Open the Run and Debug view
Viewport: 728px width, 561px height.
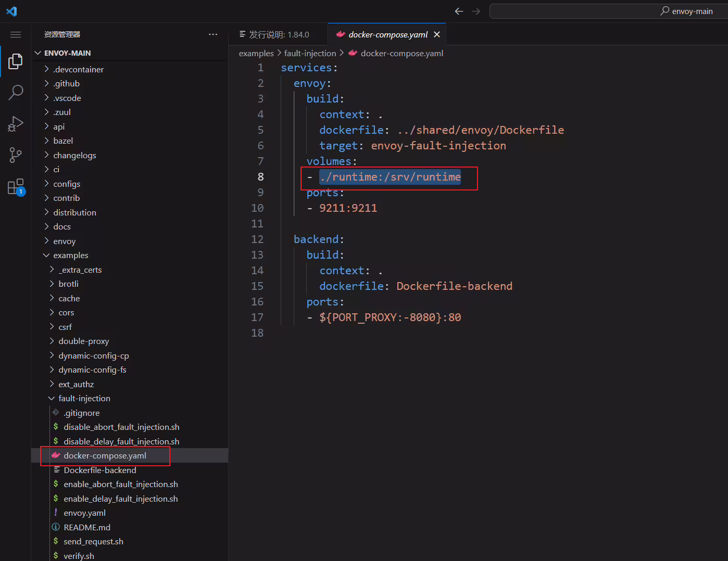click(x=16, y=124)
